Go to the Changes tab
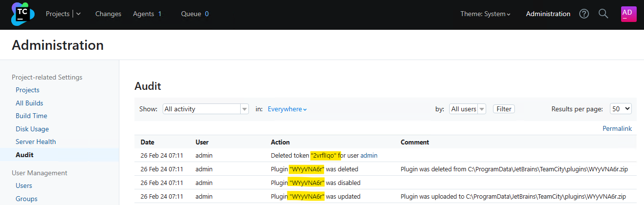The height and width of the screenshot is (205, 644). click(x=108, y=14)
